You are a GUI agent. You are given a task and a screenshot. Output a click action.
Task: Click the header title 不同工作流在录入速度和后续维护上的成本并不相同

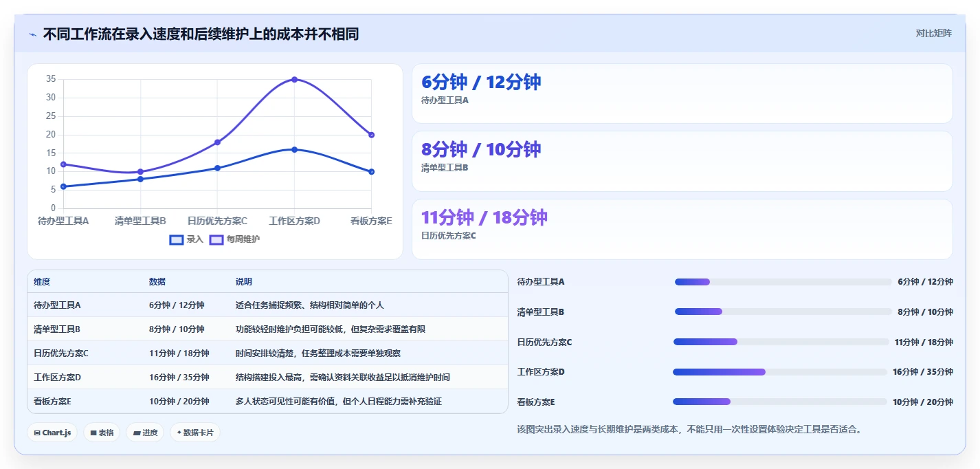coord(201,34)
